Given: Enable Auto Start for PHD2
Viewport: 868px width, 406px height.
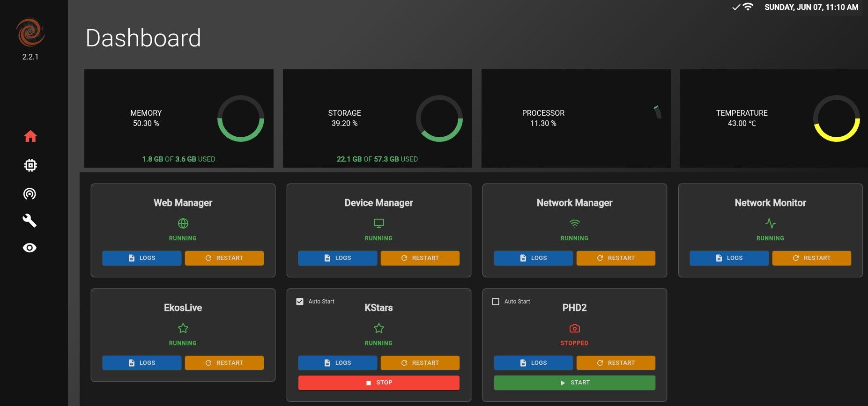Looking at the screenshot, I should pos(496,302).
